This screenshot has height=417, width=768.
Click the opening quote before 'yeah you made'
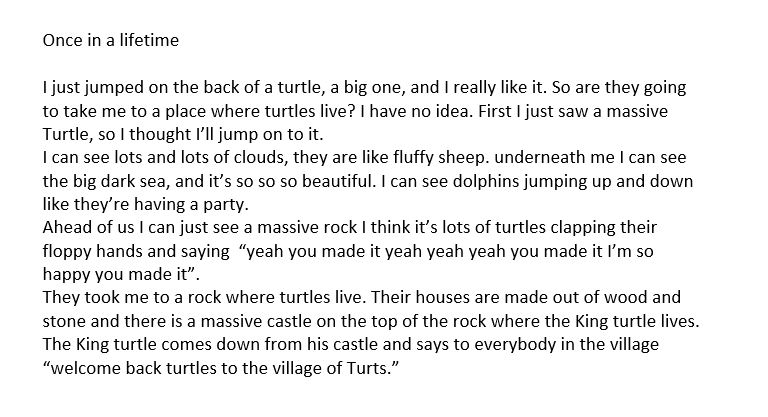(x=242, y=247)
